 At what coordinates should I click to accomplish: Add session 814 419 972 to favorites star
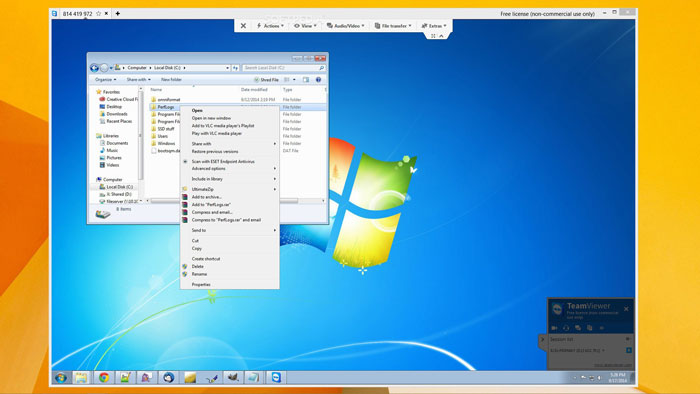coord(99,13)
